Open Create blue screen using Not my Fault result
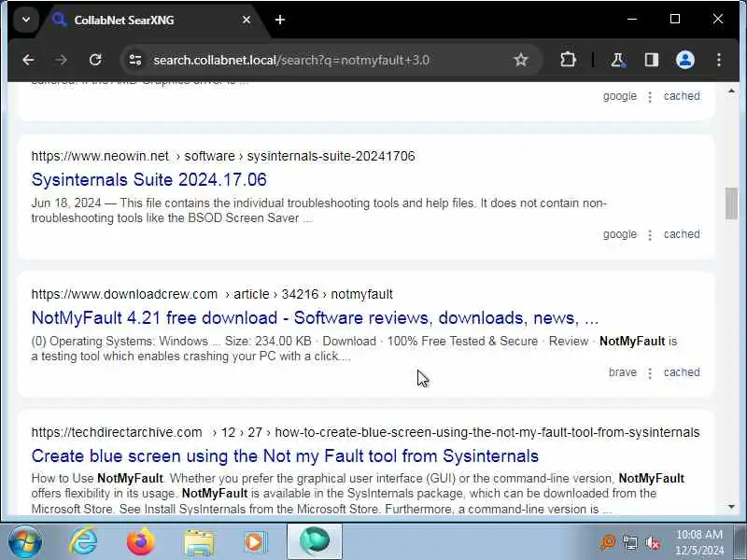 point(285,455)
